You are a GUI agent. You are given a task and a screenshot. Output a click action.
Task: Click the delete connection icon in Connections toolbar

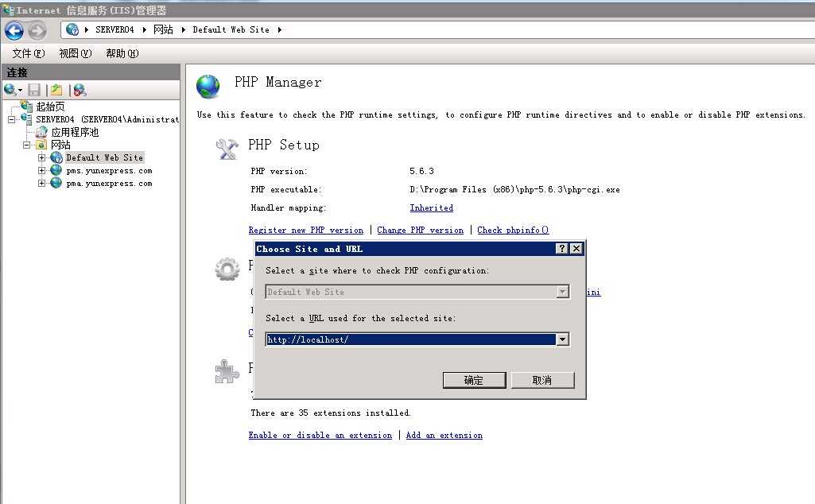pyautogui.click(x=80, y=90)
